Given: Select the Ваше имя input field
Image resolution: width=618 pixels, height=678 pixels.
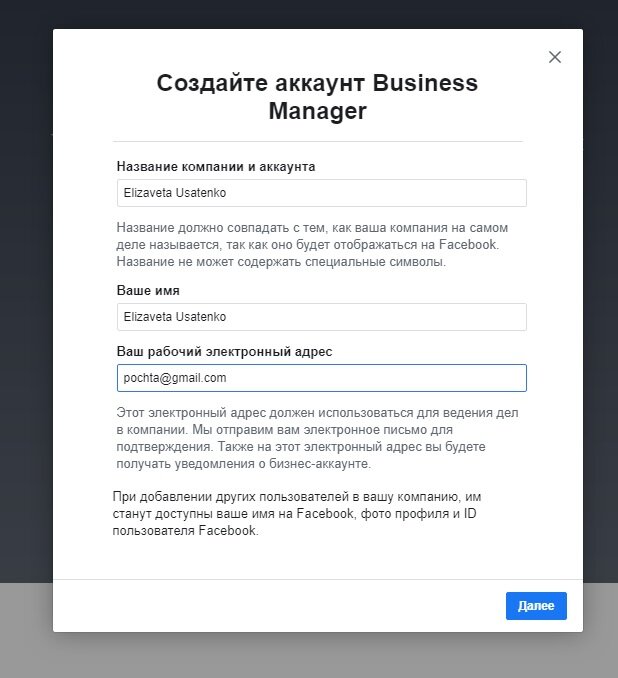Looking at the screenshot, I should [x=322, y=317].
